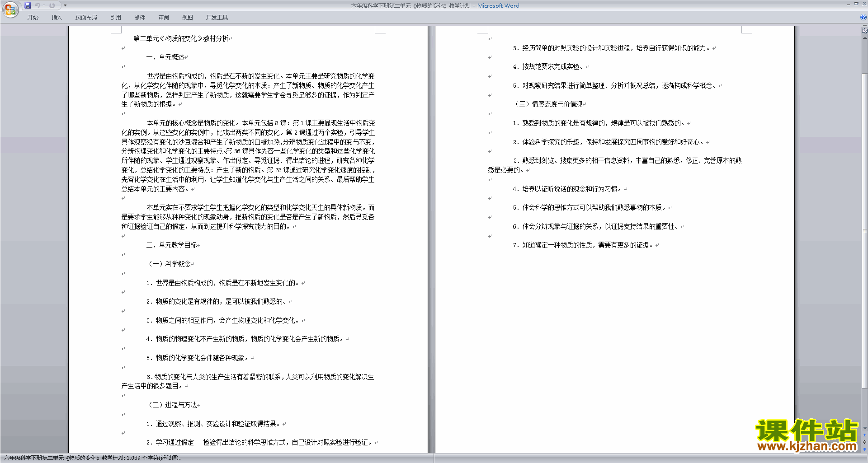Screen dimensions: 868x463
Task: Open the Customize Quick Access Toolbar dropdown
Action: click(65, 5)
